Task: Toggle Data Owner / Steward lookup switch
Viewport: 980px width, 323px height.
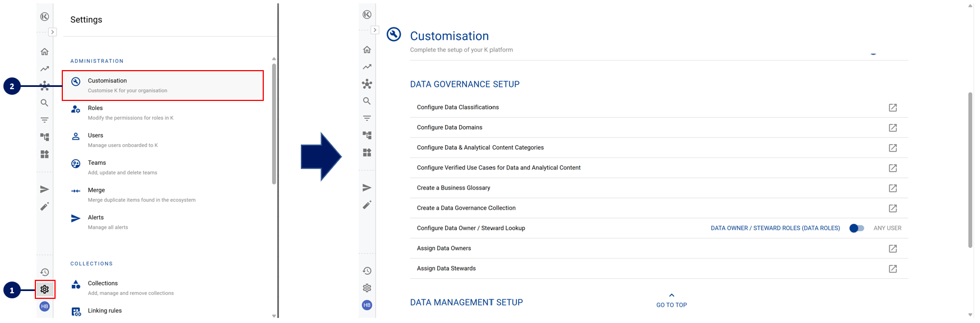Action: click(856, 228)
